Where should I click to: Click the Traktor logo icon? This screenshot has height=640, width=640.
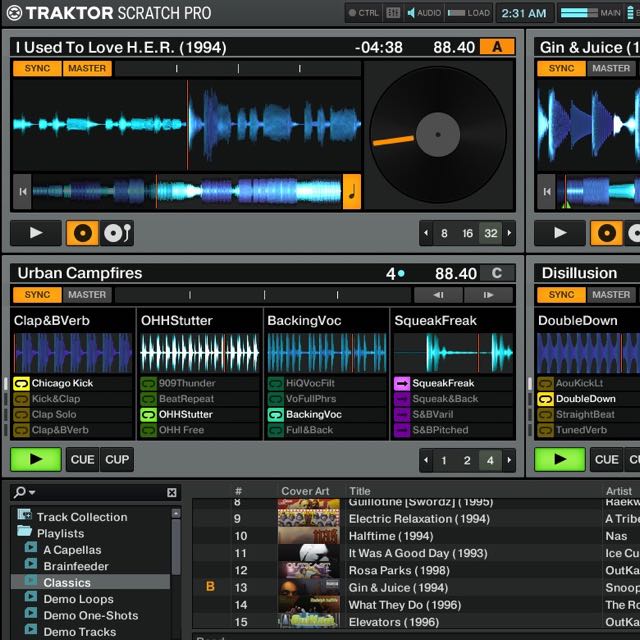click(x=14, y=13)
